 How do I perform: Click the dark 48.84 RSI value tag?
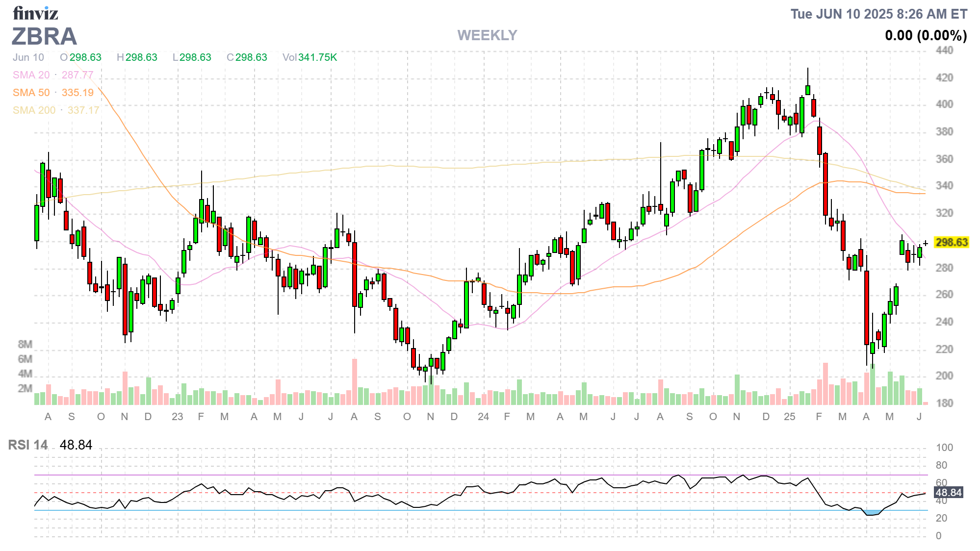coord(948,492)
